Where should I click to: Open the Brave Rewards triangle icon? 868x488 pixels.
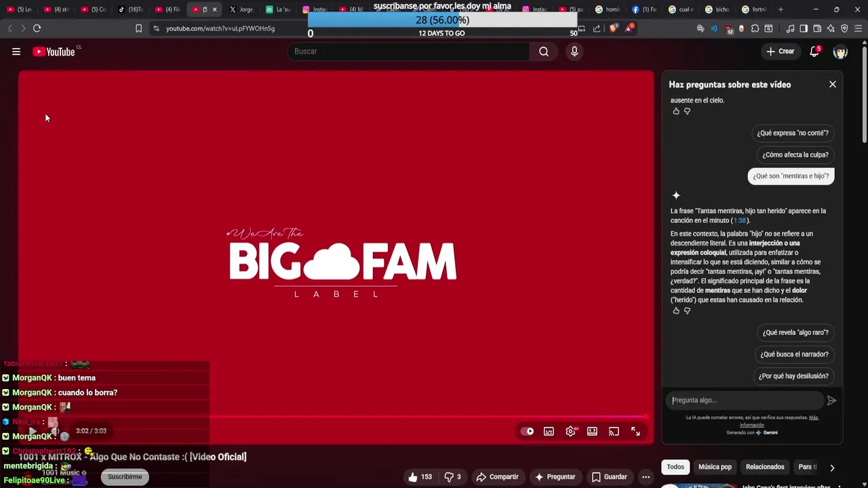629,28
